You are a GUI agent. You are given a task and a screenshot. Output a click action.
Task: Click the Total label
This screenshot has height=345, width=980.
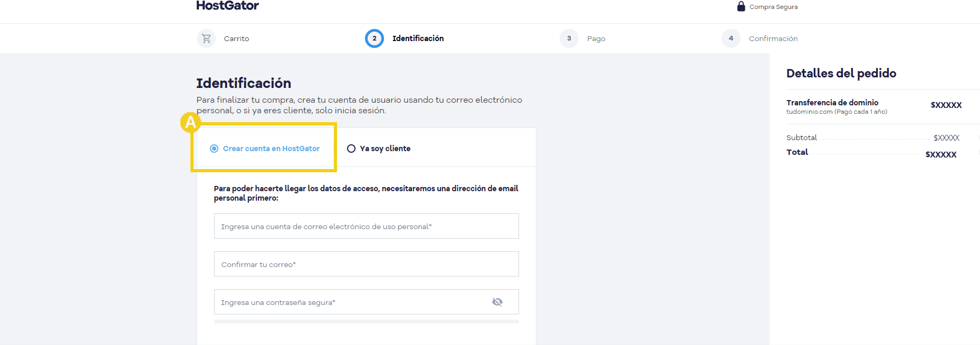point(797,152)
